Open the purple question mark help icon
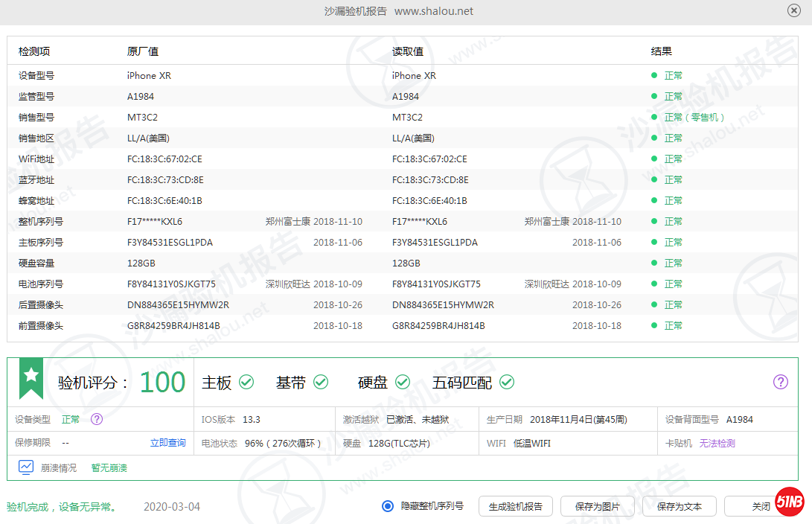The height and width of the screenshot is (524, 812). 780,382
